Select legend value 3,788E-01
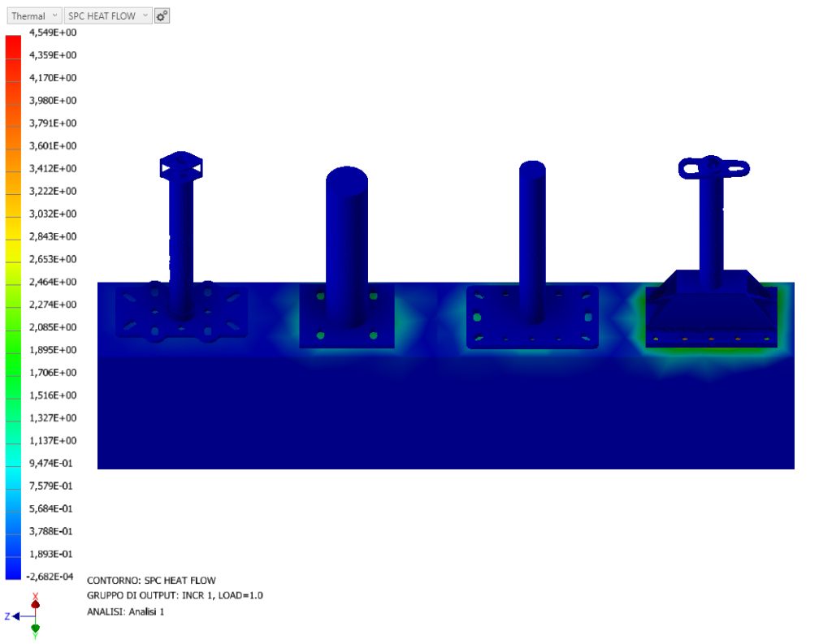The image size is (832, 644). click(x=50, y=532)
